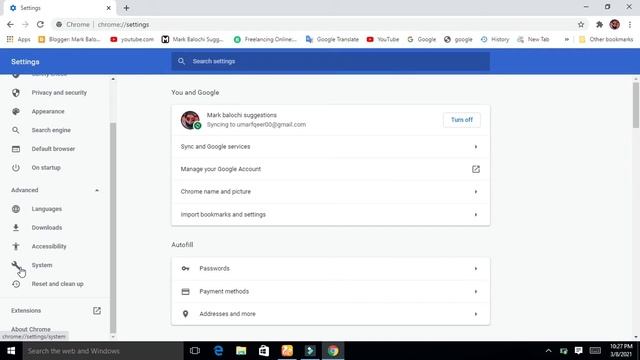The image size is (640, 360).
Task: Open Microsoft Edge from taskbar
Action: click(x=218, y=351)
